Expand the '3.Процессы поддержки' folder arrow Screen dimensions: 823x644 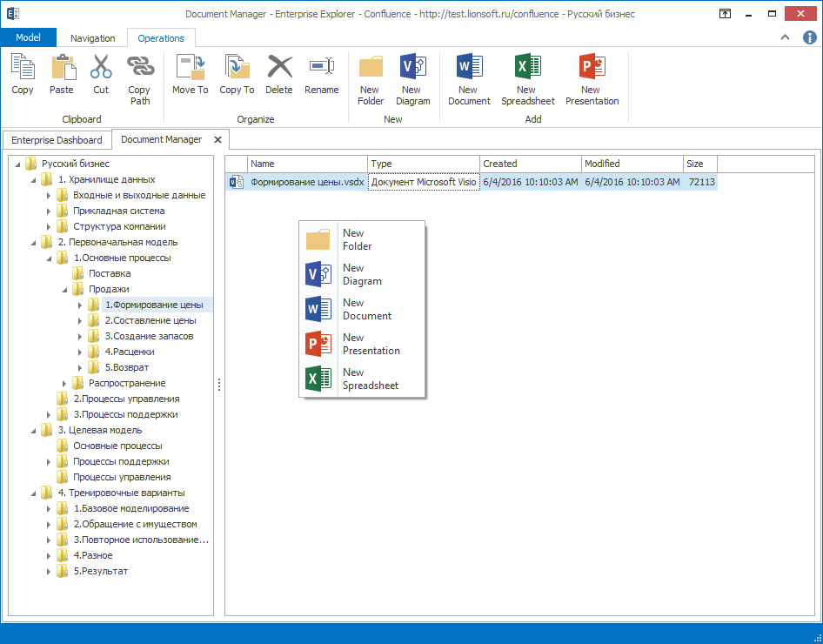50,415
